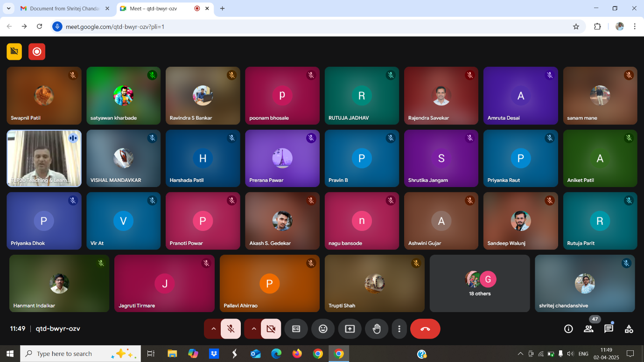Open the activities panel icon
The width and height of the screenshot is (644, 362).
pyautogui.click(x=629, y=329)
